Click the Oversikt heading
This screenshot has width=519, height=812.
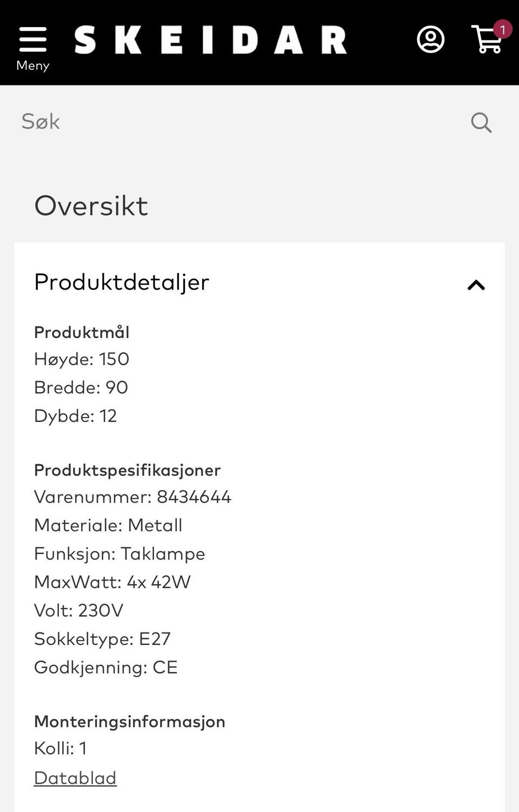91,206
